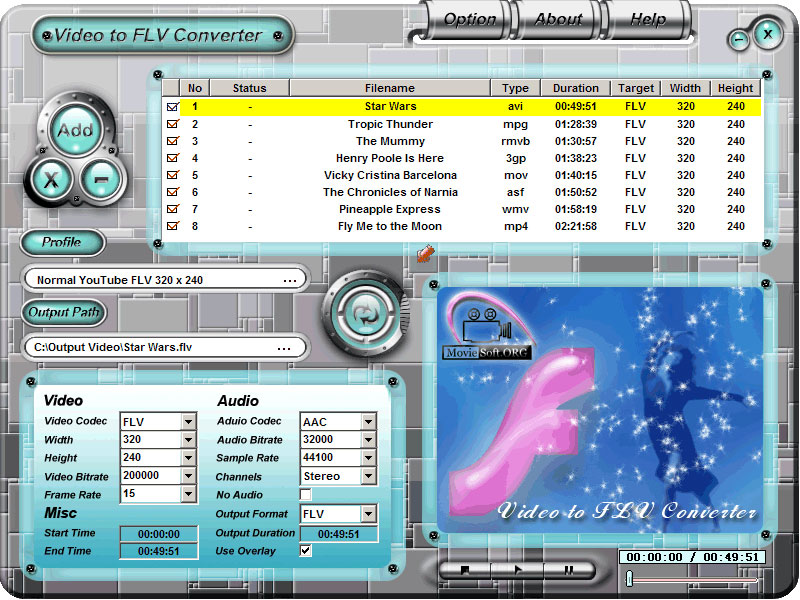Enable the No Audio checkbox
Image resolution: width=800 pixels, height=600 pixels.
(x=306, y=494)
